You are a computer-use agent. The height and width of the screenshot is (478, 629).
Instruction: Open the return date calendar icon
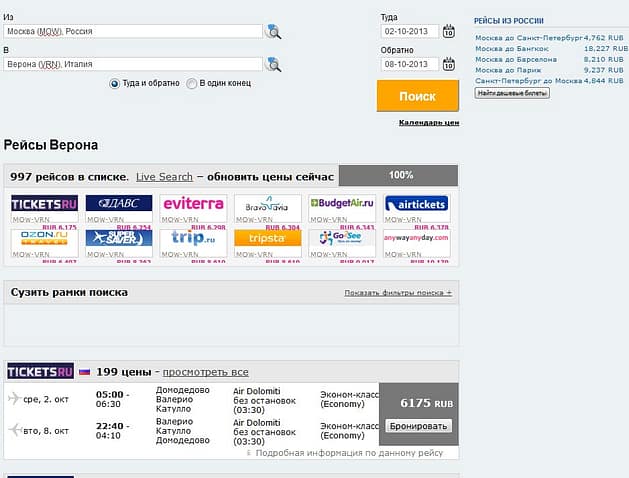coord(448,64)
